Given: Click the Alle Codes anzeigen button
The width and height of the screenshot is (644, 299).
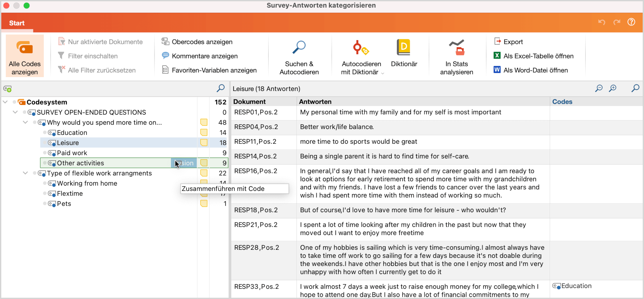Looking at the screenshot, I should [25, 56].
